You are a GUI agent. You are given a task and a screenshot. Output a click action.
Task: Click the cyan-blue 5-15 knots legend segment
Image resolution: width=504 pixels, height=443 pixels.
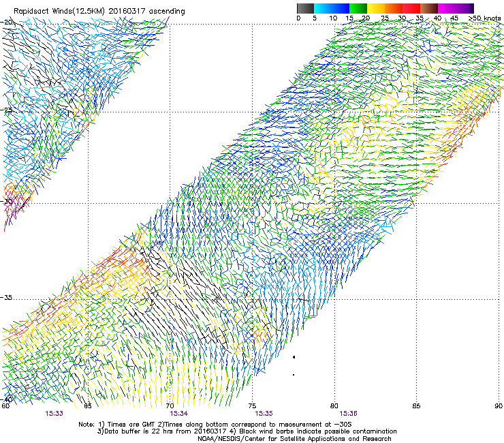click(x=332, y=8)
